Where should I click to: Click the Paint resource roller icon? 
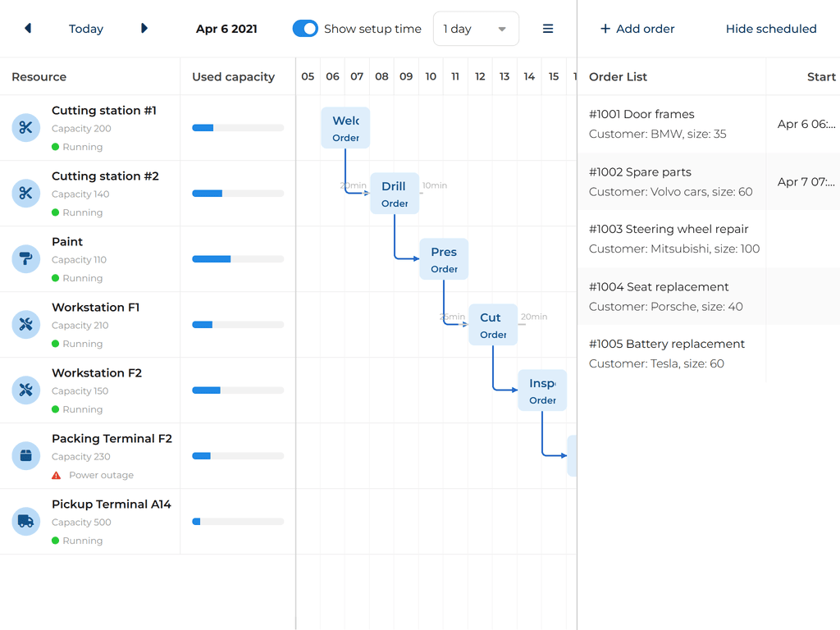[25, 259]
